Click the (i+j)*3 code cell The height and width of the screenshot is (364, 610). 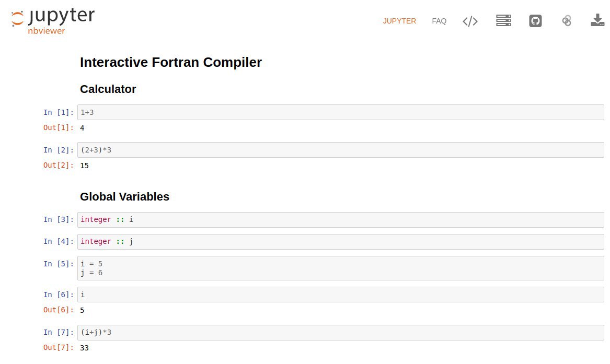click(x=340, y=333)
